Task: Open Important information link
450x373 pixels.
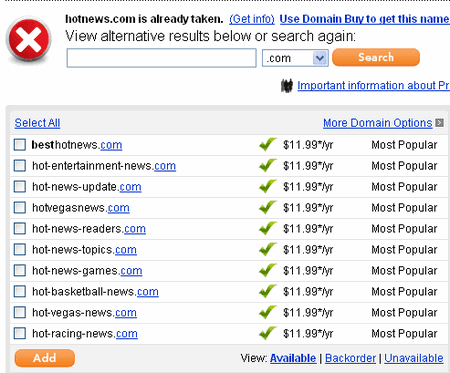Action: (373, 86)
